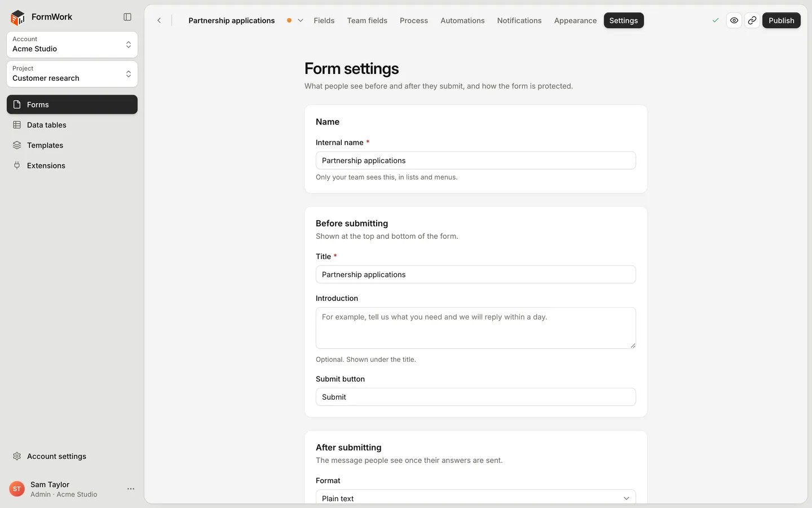This screenshot has height=508, width=812.
Task: Collapse the sidebar panel
Action: pos(127,17)
